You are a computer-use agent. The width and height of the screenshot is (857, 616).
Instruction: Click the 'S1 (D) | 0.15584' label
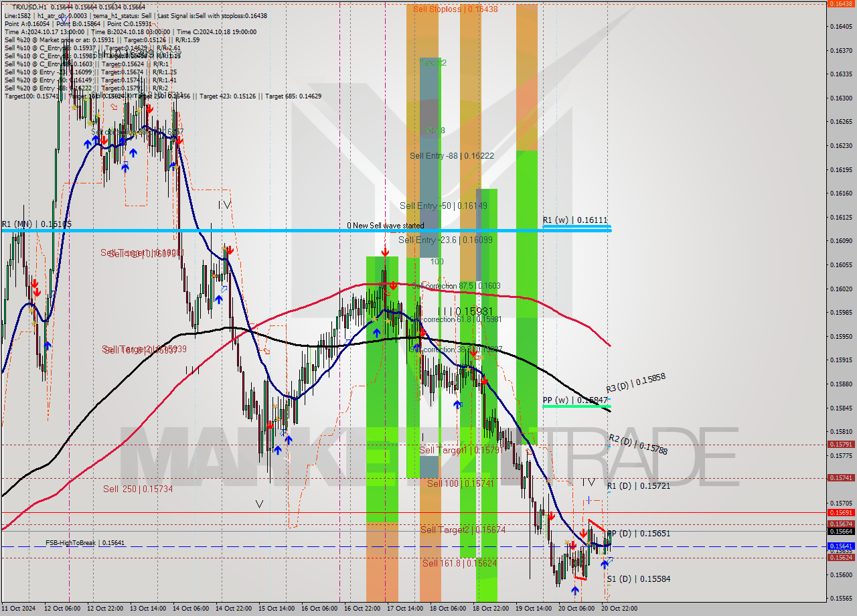639,579
